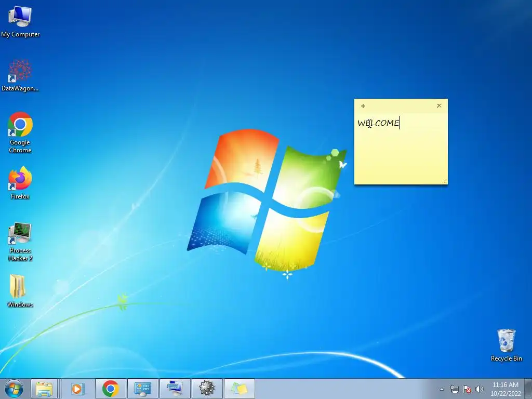
Task: Open the volume speaker icon
Action: click(479, 389)
